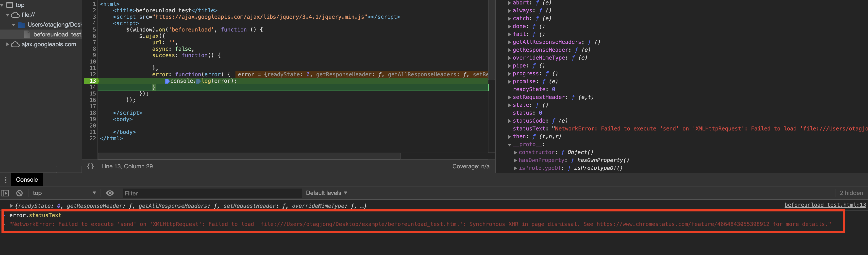Expand the overrideMimeType property
Viewport: 868px width, 255px height.
(510, 58)
